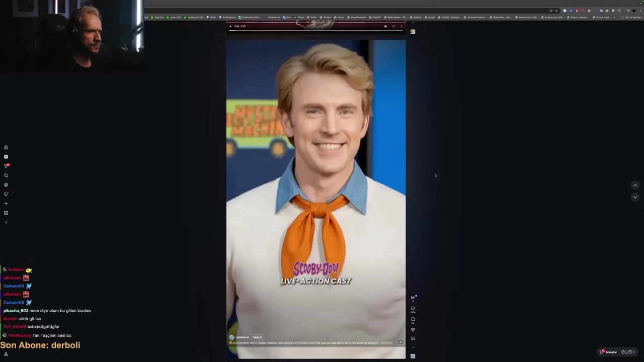Click the Scooby-Doo reel video
Image resolution: width=644 pixels, height=362 pixels.
click(316, 199)
